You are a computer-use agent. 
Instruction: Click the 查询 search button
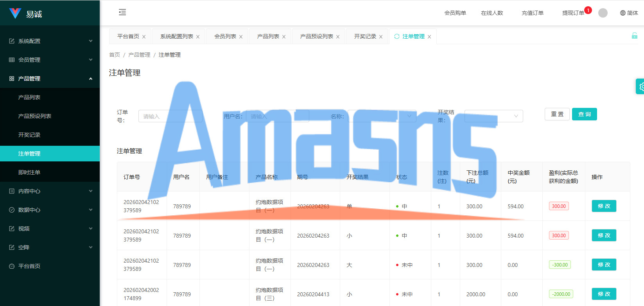pos(585,114)
